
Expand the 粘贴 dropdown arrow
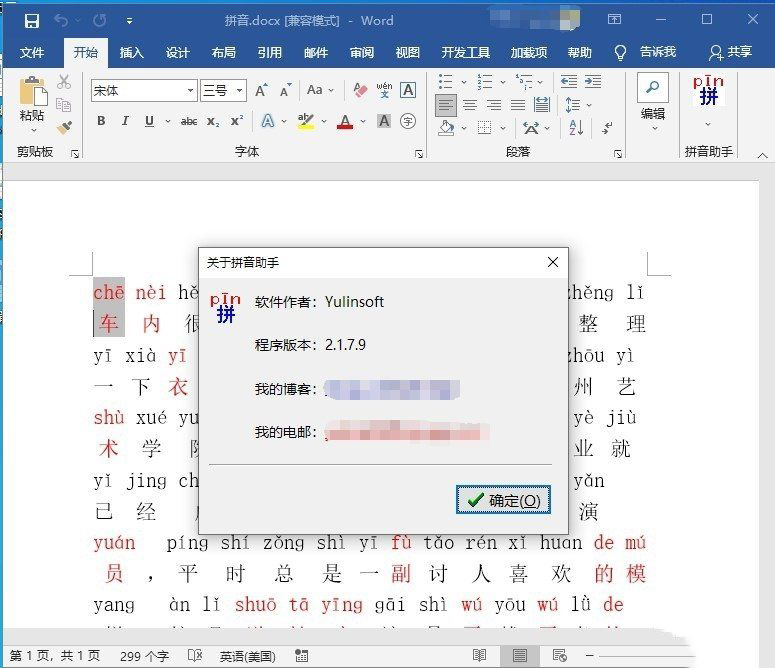tap(33, 130)
